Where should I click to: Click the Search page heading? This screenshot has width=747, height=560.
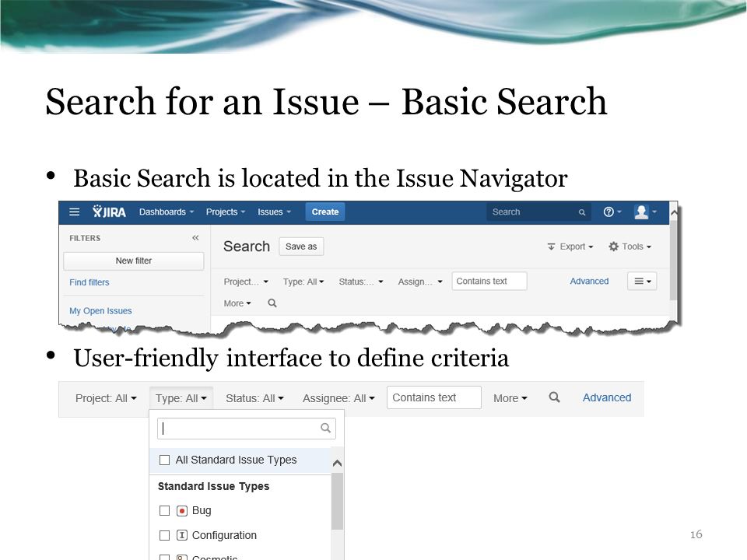coord(247,247)
